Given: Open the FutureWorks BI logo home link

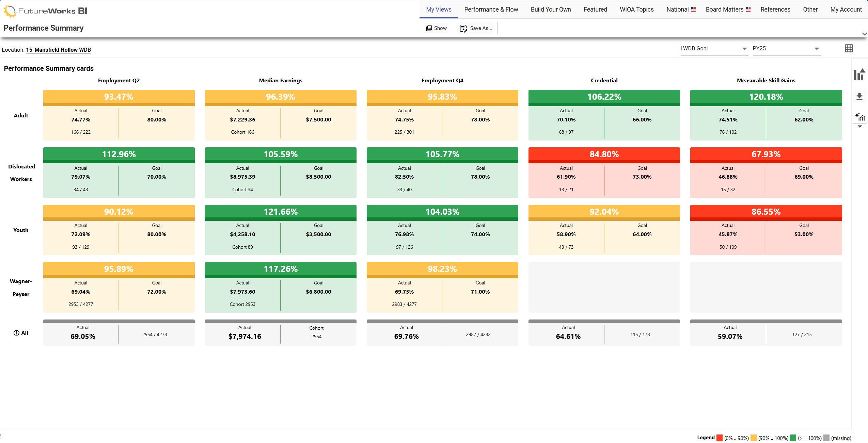Looking at the screenshot, I should point(45,11).
